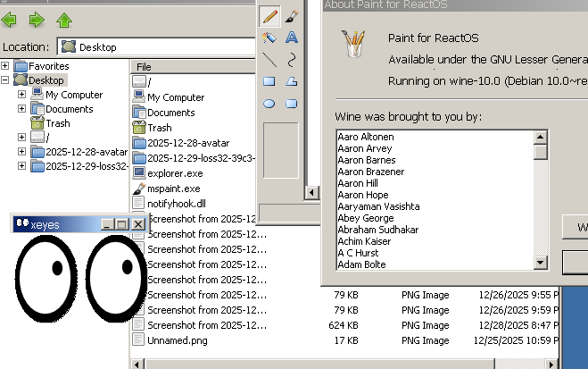Click the 2025-12-28-avatar folder icon in file list
The width and height of the screenshot is (588, 369).
click(x=139, y=143)
